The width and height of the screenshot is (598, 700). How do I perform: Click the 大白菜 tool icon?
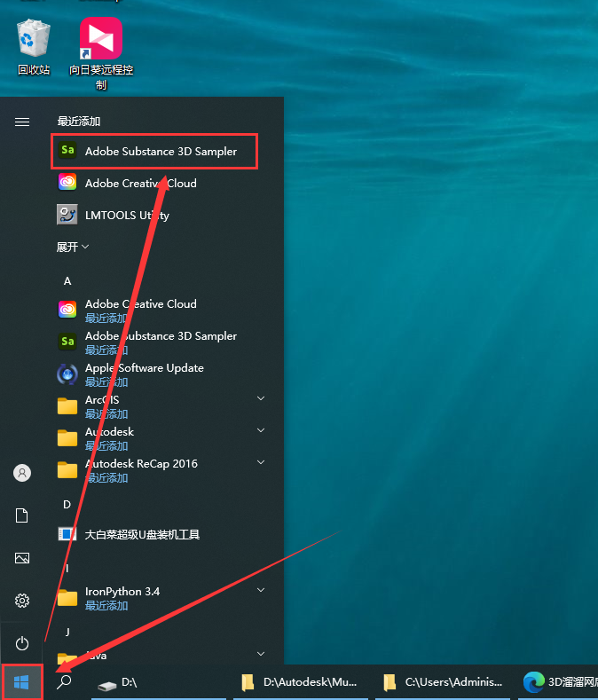coord(67,534)
